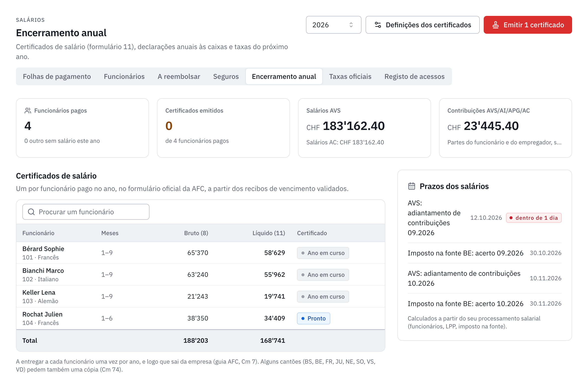Click Ano em curso badge for Bérard Sophie
The width and height of the screenshot is (588, 377).
pos(323,253)
